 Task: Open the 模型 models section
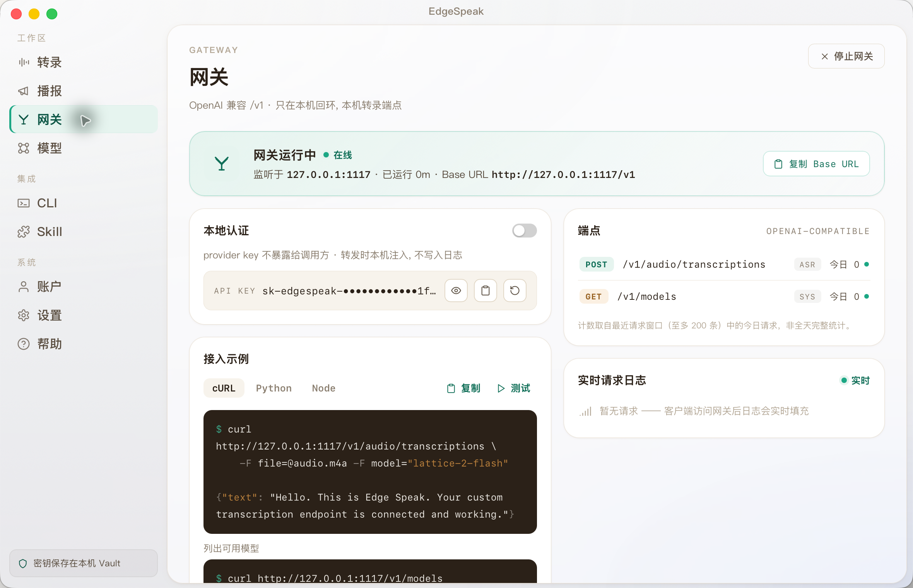coord(83,148)
